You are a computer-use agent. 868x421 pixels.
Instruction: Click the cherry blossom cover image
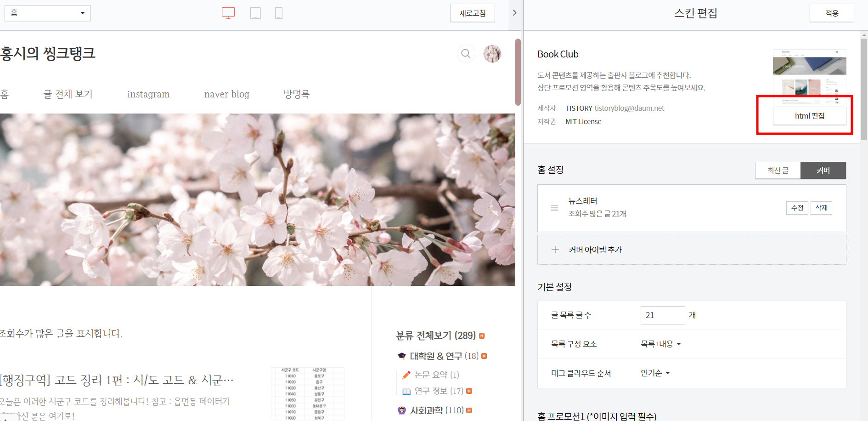pos(258,199)
